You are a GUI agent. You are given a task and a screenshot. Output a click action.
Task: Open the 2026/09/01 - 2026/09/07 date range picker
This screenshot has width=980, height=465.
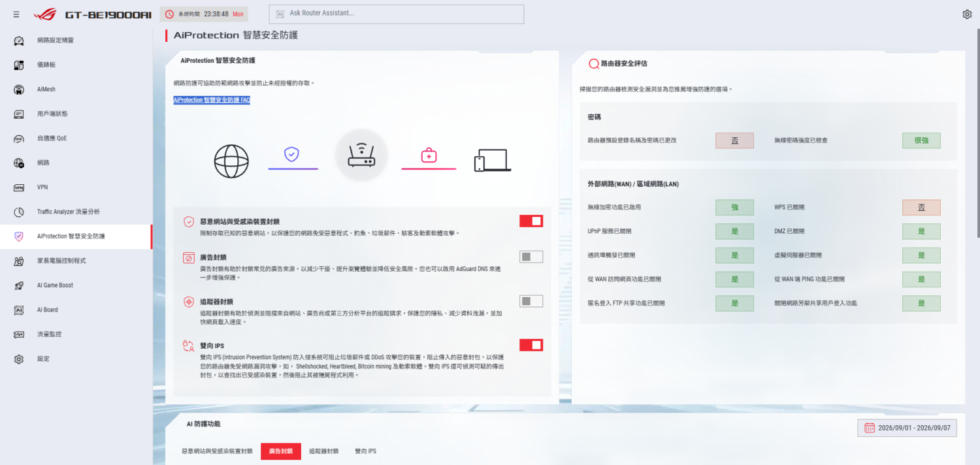tap(907, 428)
